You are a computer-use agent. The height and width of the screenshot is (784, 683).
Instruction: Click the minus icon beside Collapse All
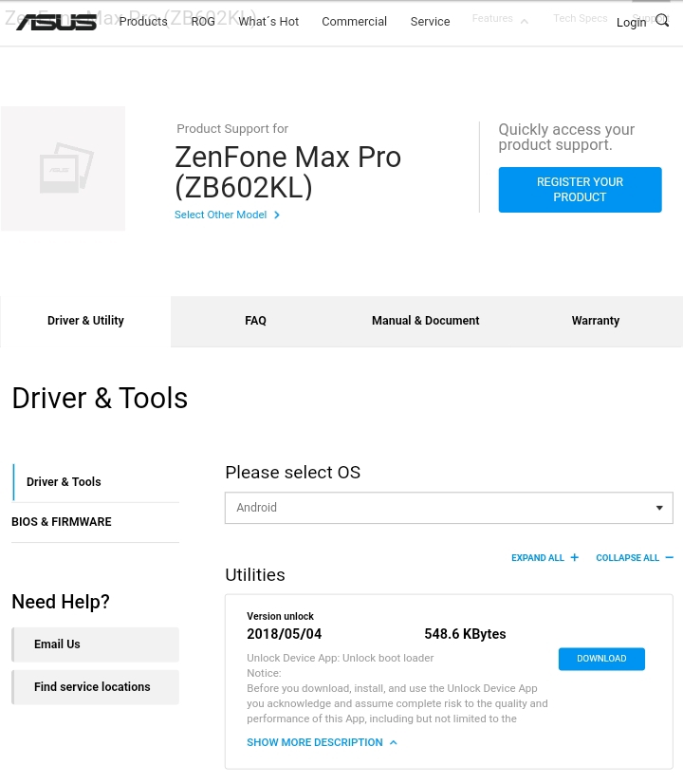coord(670,557)
